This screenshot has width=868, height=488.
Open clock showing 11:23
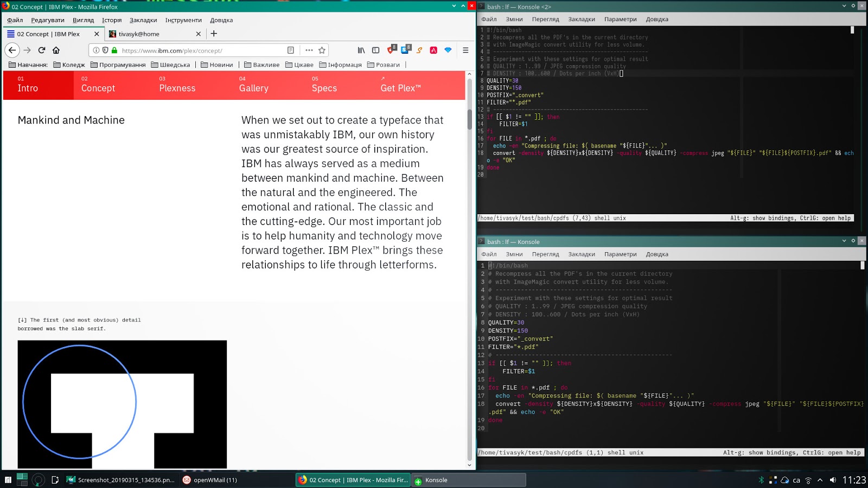pyautogui.click(x=854, y=480)
